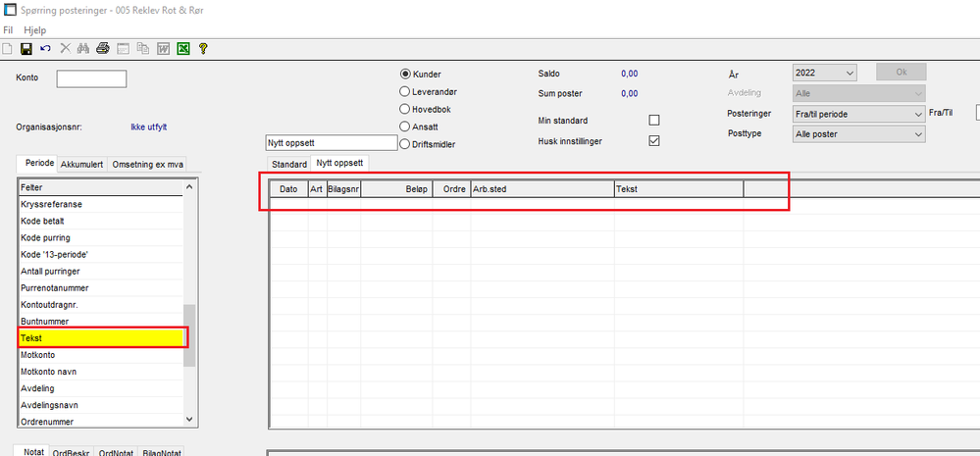The width and height of the screenshot is (980, 456).
Task: Select the Driftsmidler radio button
Action: [x=405, y=144]
